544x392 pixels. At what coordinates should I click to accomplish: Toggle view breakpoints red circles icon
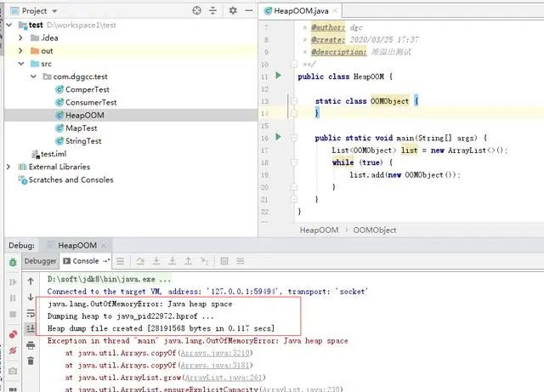click(x=12, y=334)
